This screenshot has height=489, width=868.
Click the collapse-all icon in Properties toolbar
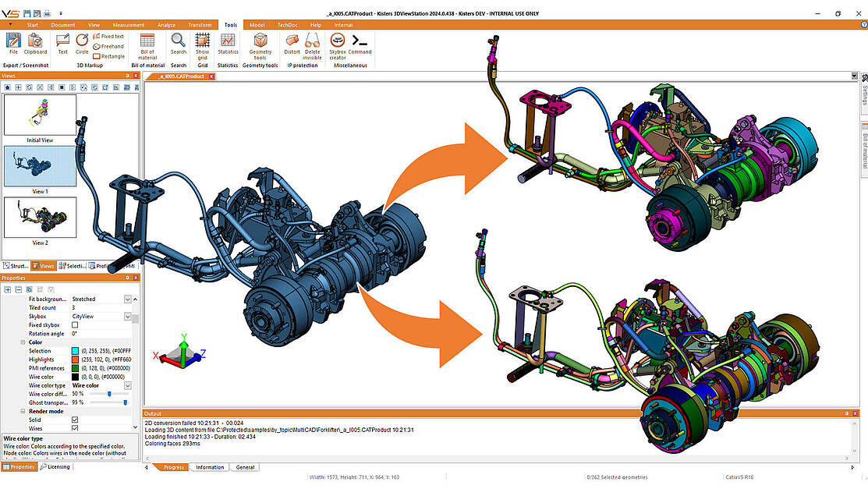(x=18, y=289)
